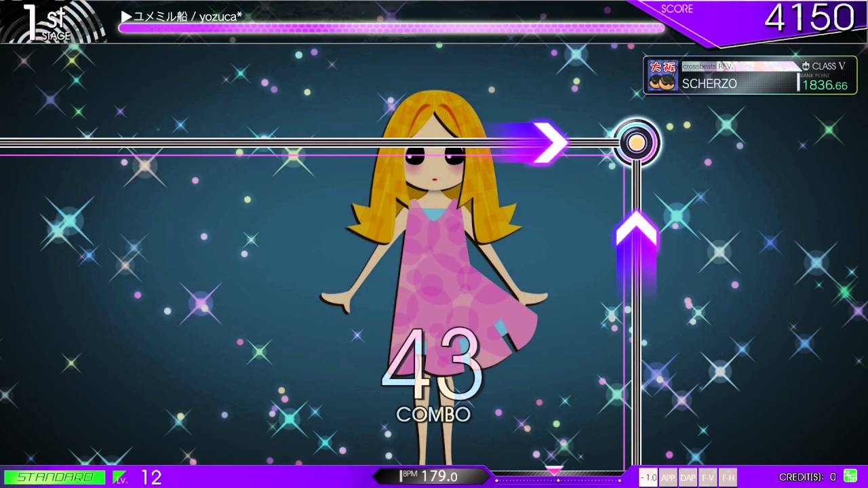Toggle the F-V option indicator
Image resolution: width=868 pixels, height=488 pixels.
pyautogui.click(x=708, y=477)
